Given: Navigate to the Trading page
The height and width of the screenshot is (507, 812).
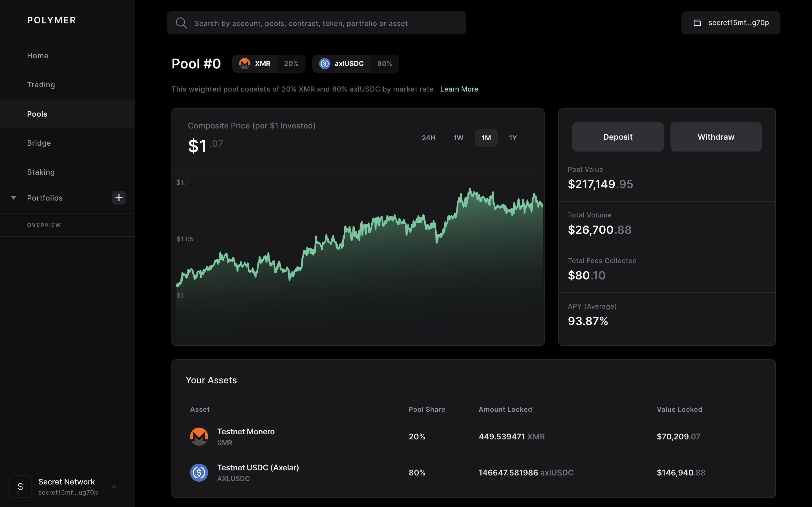Looking at the screenshot, I should (41, 84).
